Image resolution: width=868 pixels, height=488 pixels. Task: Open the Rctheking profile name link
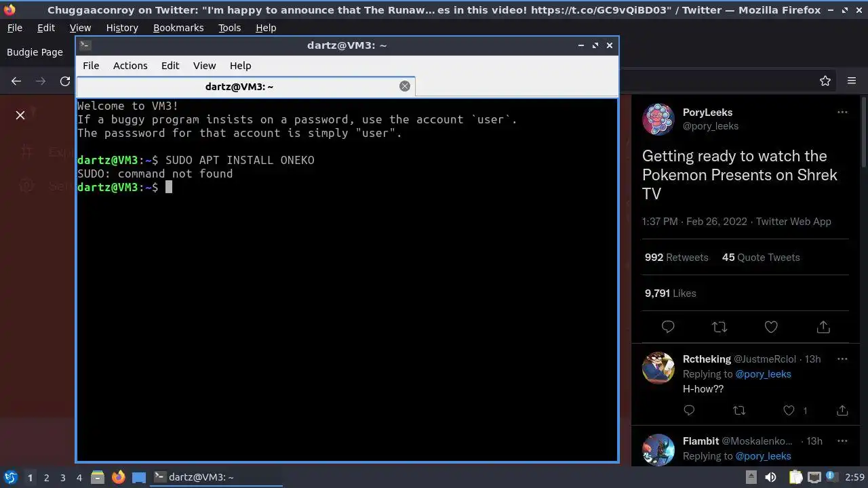[707, 359]
